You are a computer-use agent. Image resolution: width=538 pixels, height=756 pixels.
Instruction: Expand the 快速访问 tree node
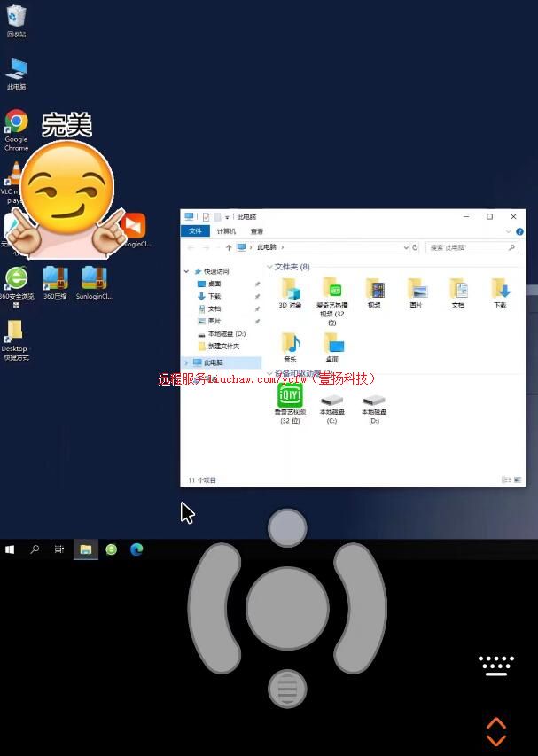point(186,271)
